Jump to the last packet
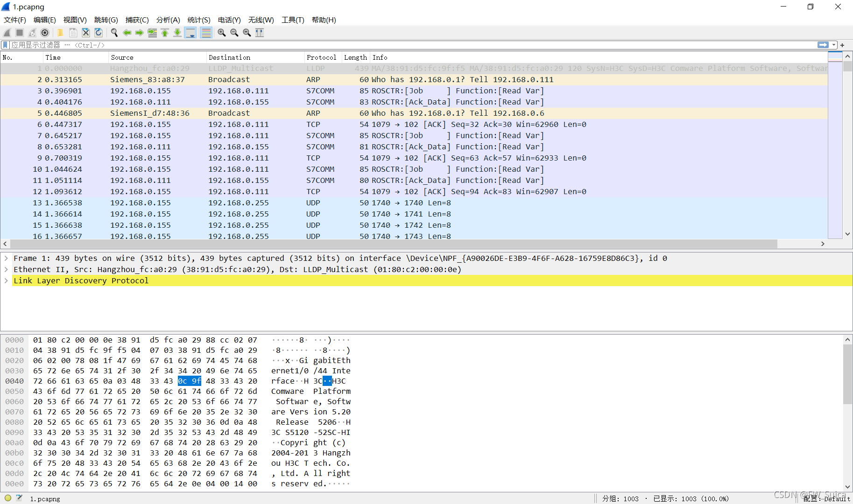853x504 pixels. pos(177,33)
